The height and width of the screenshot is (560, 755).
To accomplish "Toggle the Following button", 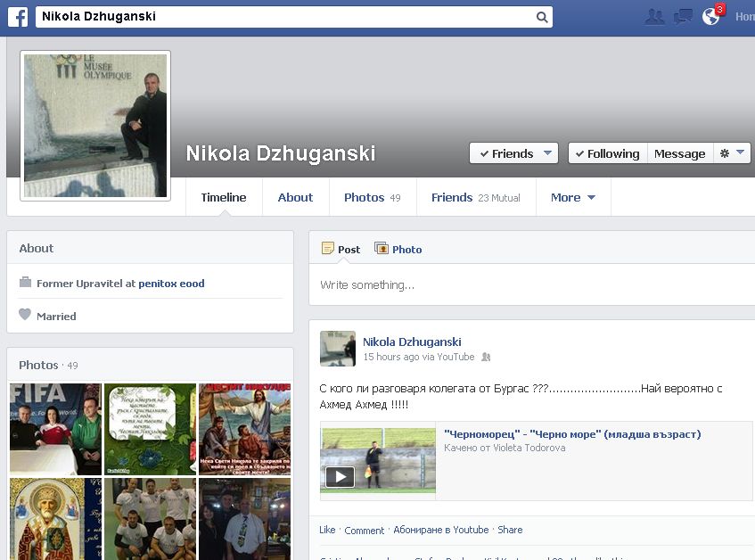I will pos(608,153).
